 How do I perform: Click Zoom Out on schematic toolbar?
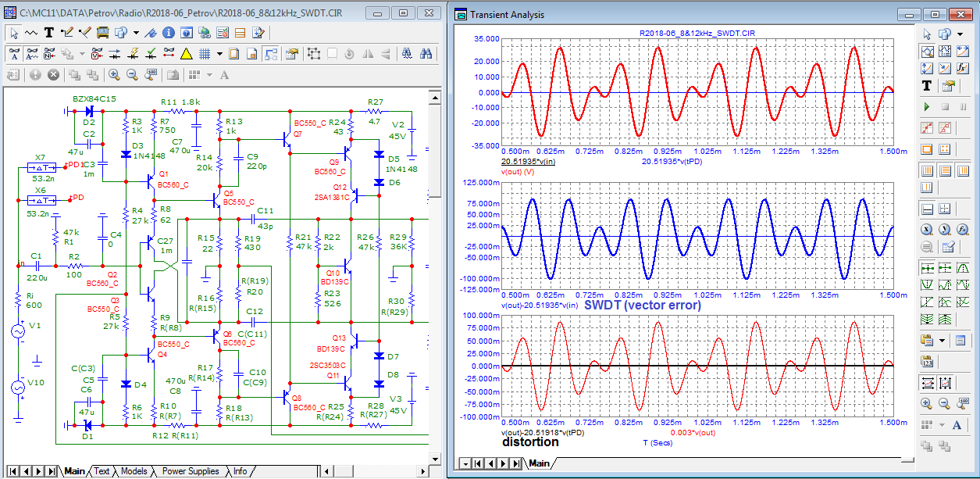pyautogui.click(x=132, y=75)
